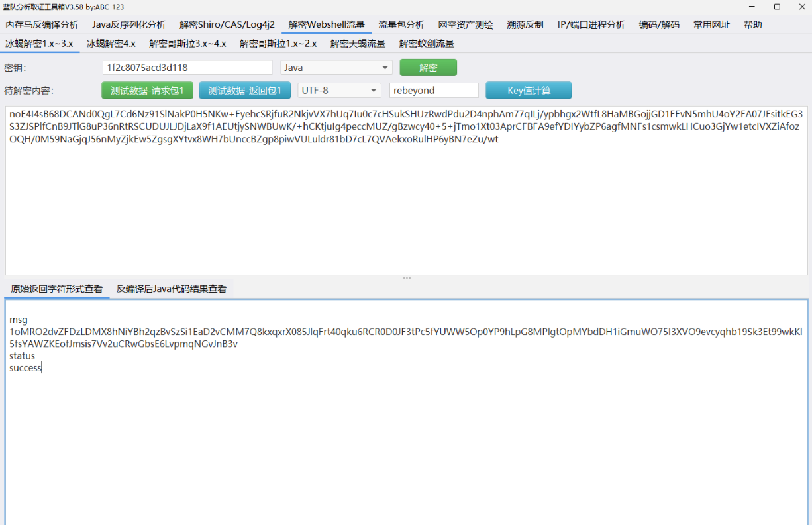Maximize the application window

[777, 7]
